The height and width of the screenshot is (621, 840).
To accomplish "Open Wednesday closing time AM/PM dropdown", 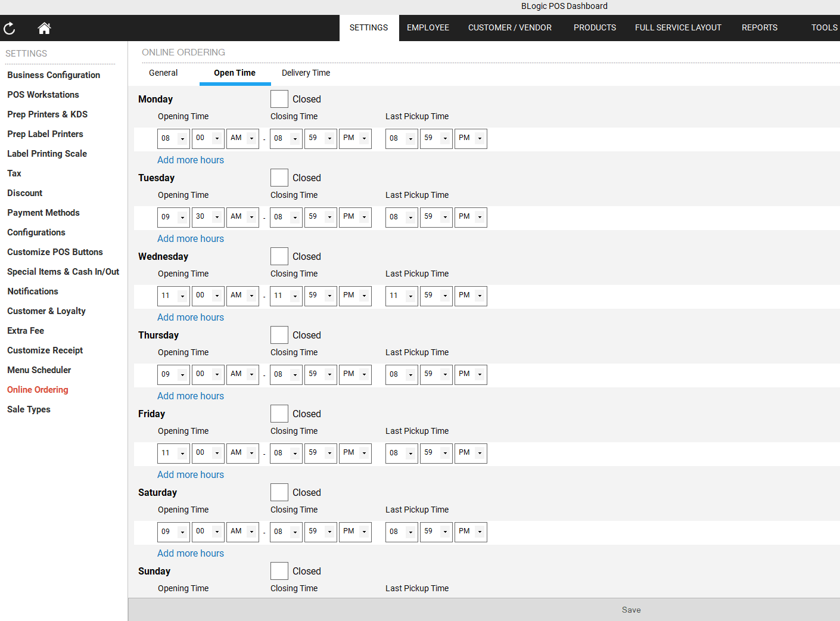I will click(355, 296).
